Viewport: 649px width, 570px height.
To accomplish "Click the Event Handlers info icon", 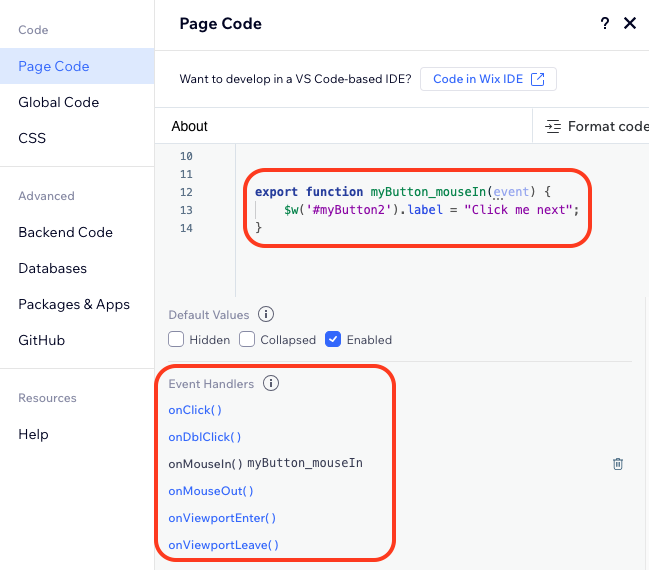I will coord(271,383).
